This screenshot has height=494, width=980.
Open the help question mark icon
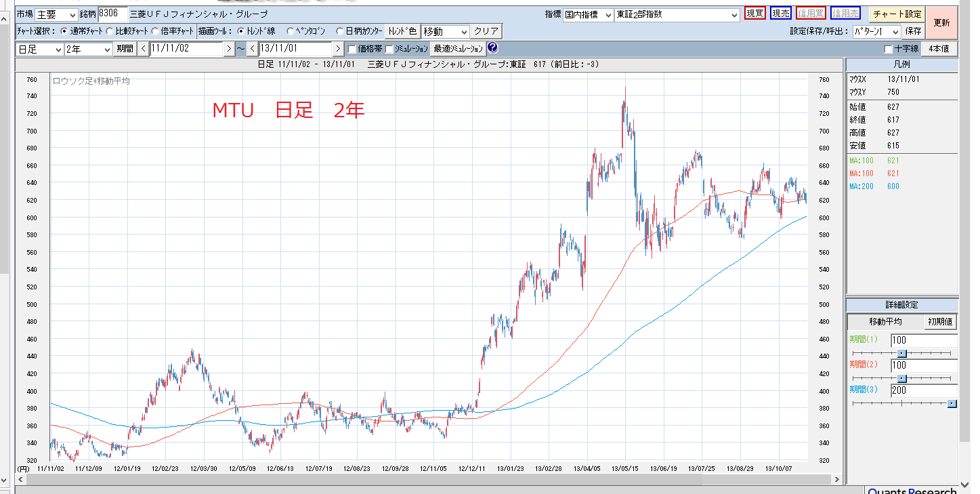(492, 48)
